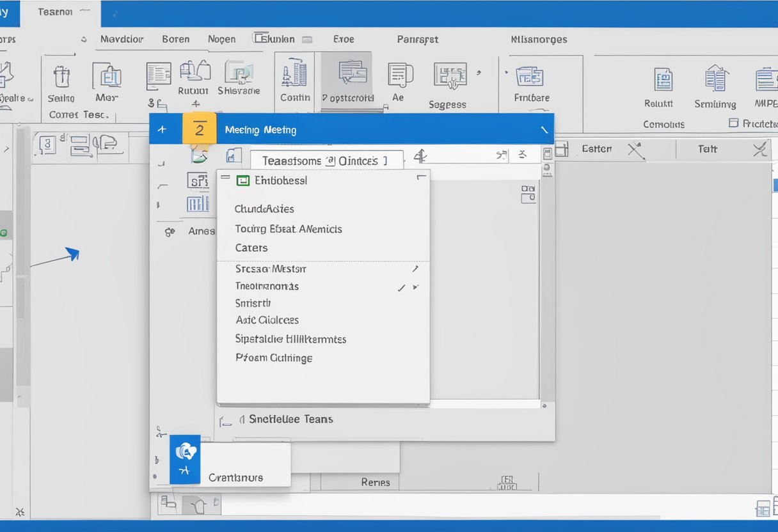The width and height of the screenshot is (778, 532).
Task: Switch to the Boren ribbon tab
Action: [x=176, y=39]
